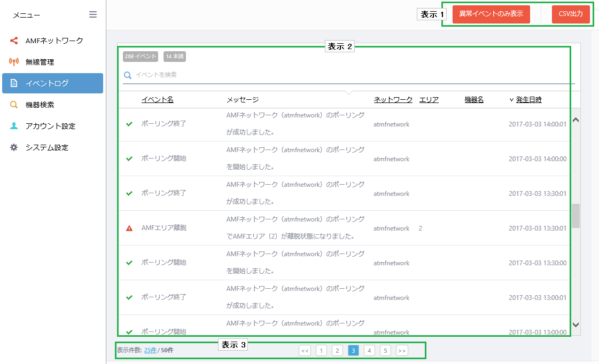
Task: Open システム設定 menu item
Action: 53,147
